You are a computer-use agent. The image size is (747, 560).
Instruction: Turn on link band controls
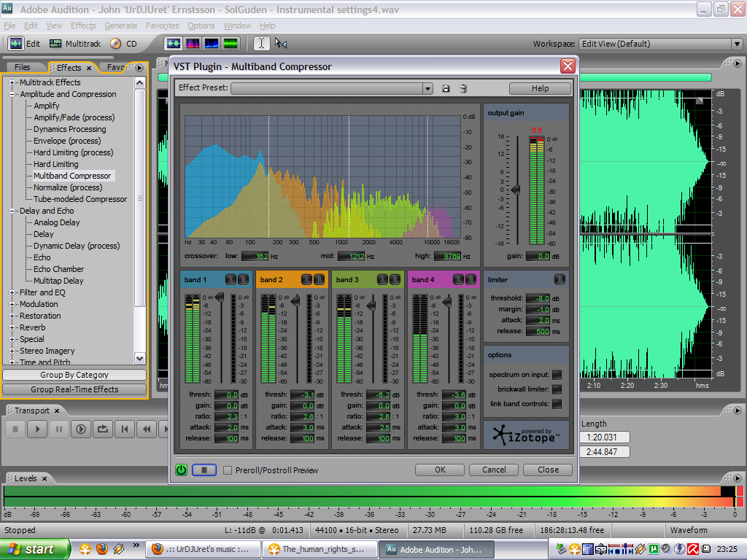[x=557, y=404]
